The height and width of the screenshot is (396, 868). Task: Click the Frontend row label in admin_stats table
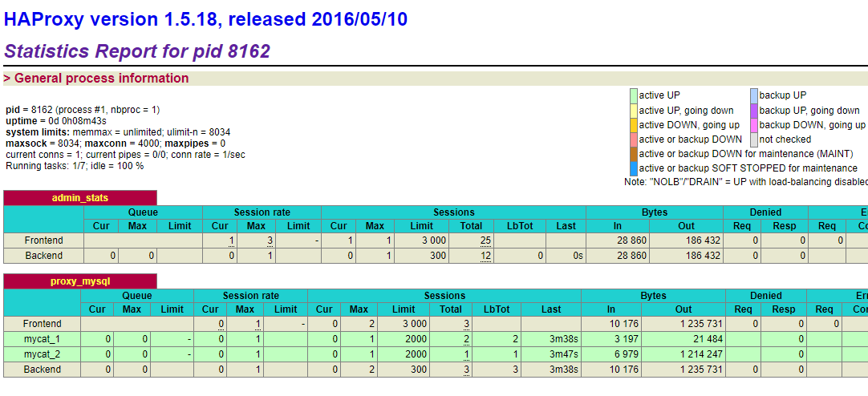tap(43, 240)
